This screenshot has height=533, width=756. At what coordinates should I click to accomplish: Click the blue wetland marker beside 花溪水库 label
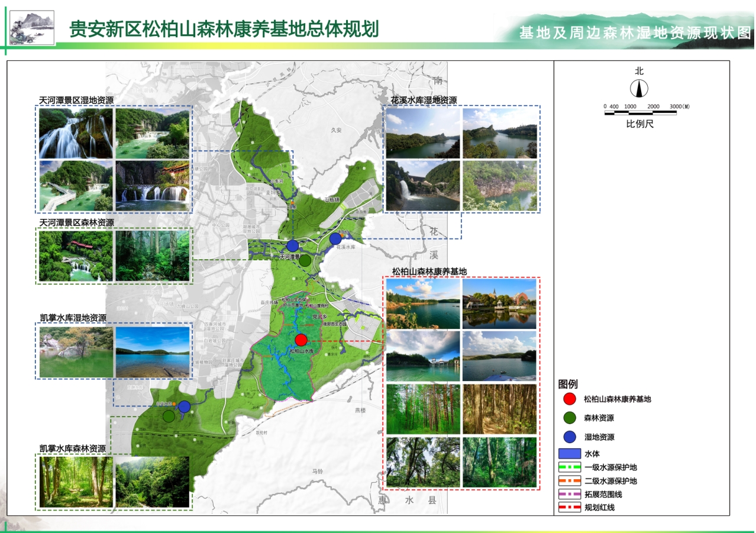pos(335,238)
